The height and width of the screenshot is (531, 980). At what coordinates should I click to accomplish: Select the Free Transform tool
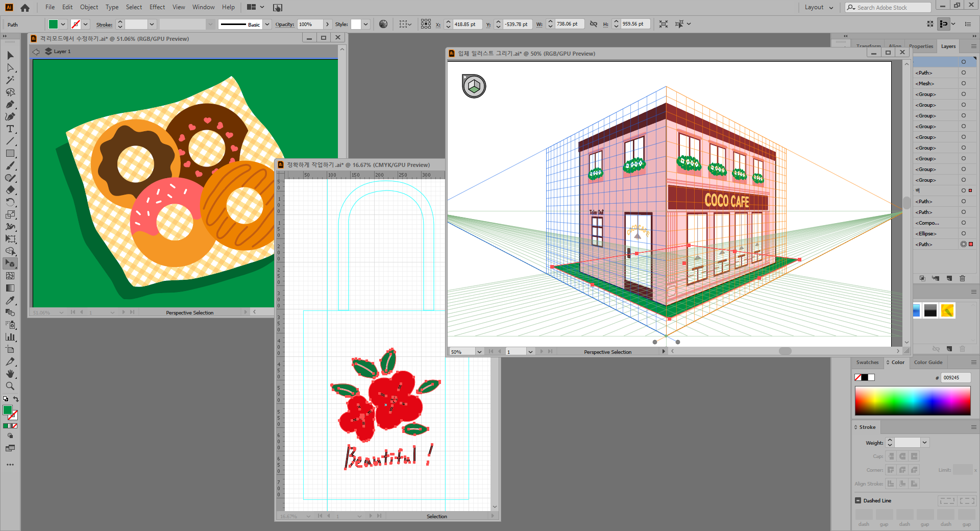coord(10,239)
